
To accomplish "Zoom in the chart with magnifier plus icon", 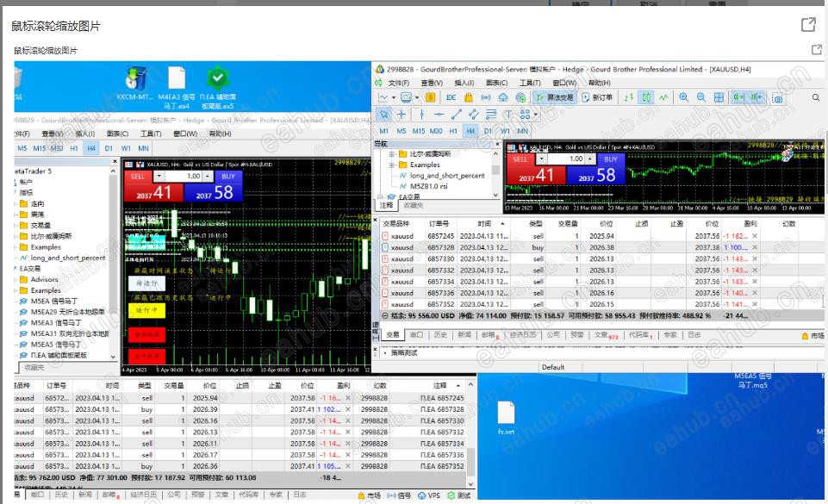I will [x=684, y=97].
